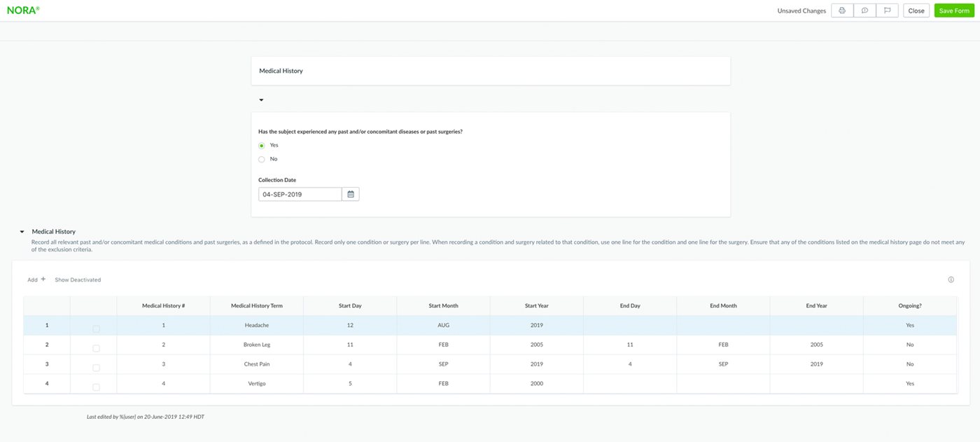Collapse the section arrow below form title
This screenshot has width=980, height=442.
261,100
